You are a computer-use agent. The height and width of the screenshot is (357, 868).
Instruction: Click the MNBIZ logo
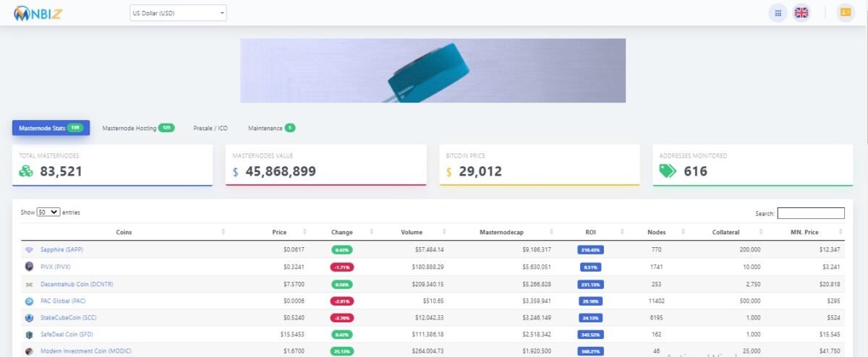pos(38,13)
